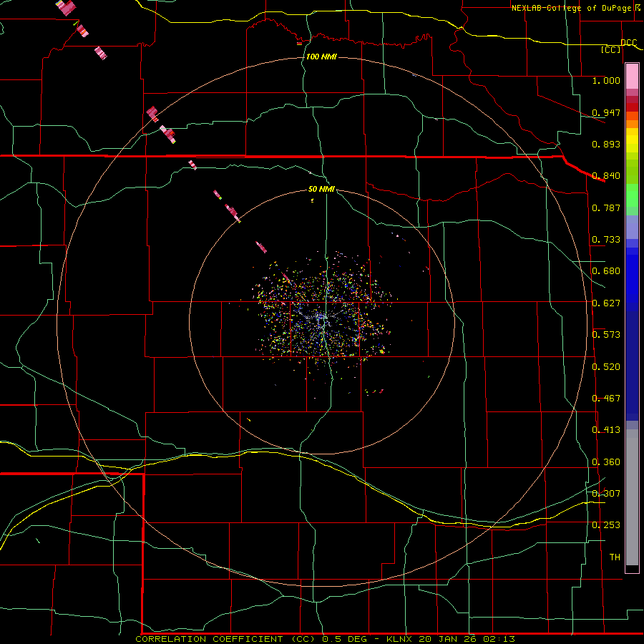Click the 50 NMI range ring label
Image resolution: width=644 pixels, height=644 pixels.
pyautogui.click(x=321, y=189)
